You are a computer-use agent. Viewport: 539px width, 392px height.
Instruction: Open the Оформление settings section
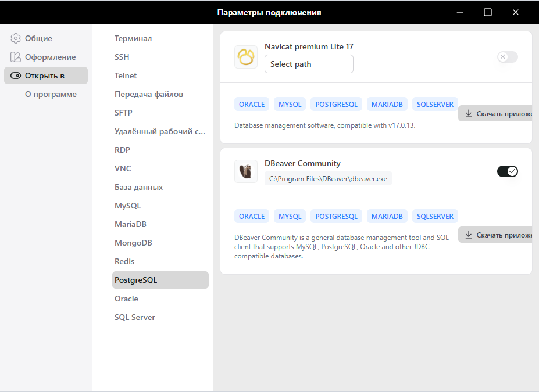[x=46, y=57]
